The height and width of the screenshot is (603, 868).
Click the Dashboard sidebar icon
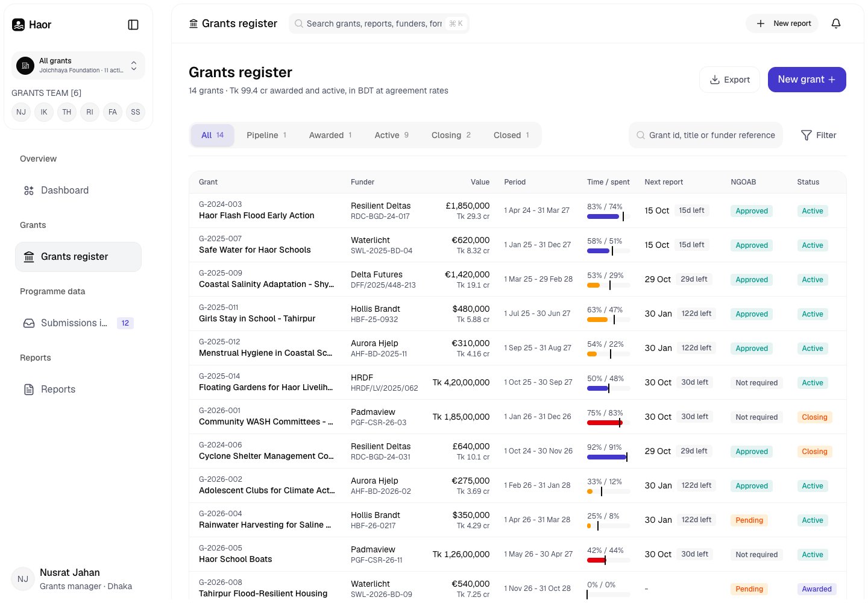29,191
